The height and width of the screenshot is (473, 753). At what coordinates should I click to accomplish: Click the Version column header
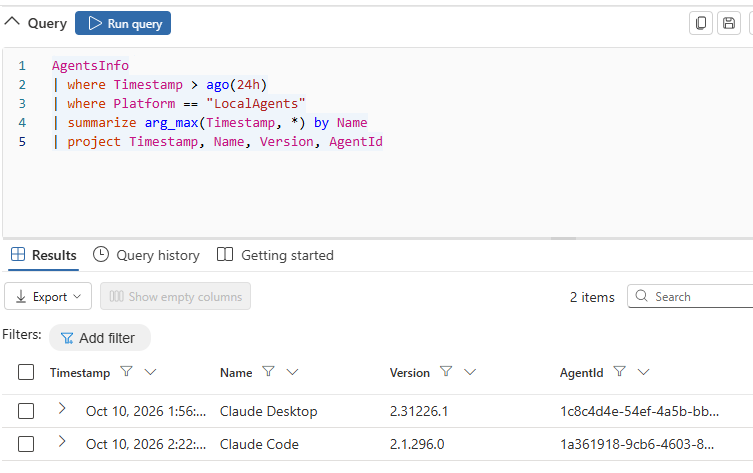(410, 373)
